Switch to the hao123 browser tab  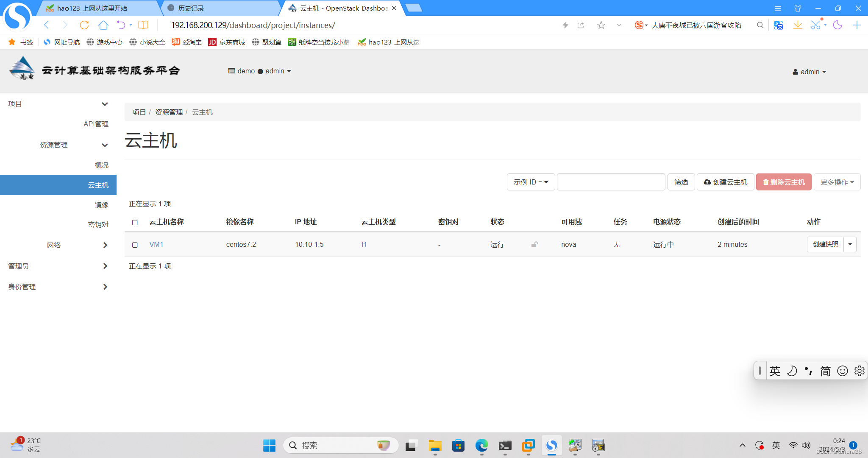[97, 8]
